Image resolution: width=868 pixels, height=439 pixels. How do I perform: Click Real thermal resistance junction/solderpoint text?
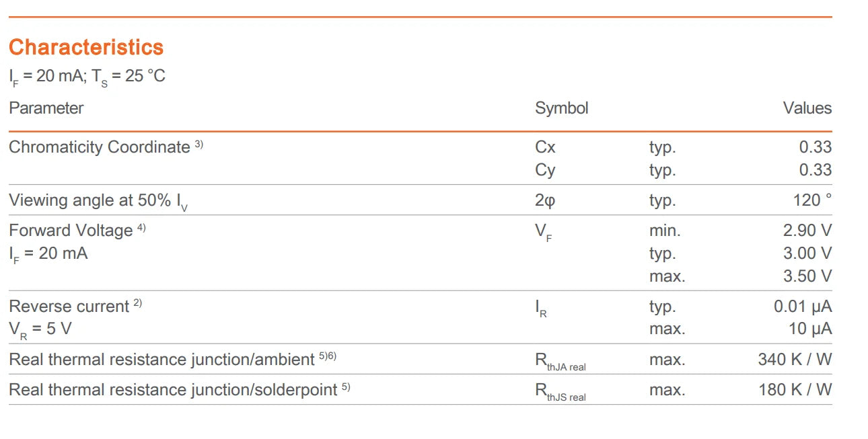coord(173,391)
